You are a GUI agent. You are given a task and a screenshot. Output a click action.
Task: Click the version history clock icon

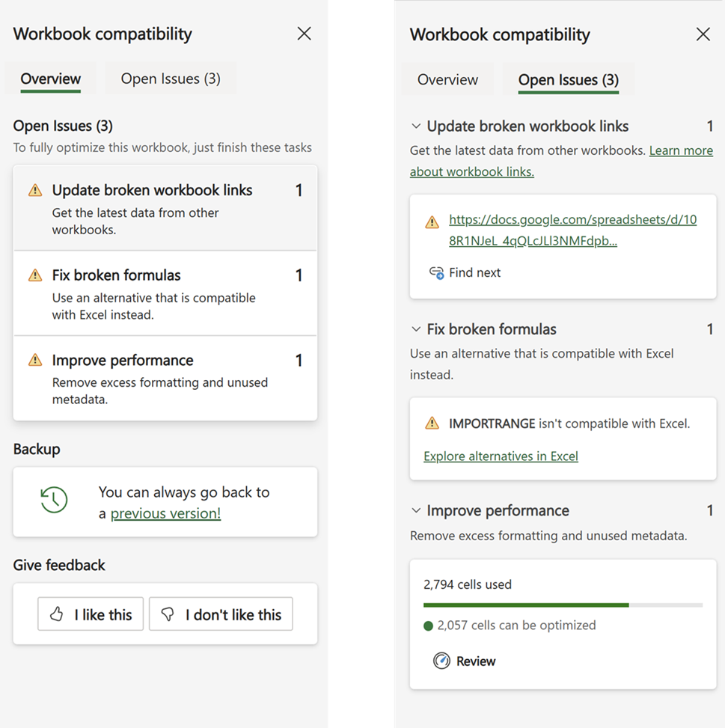point(54,500)
